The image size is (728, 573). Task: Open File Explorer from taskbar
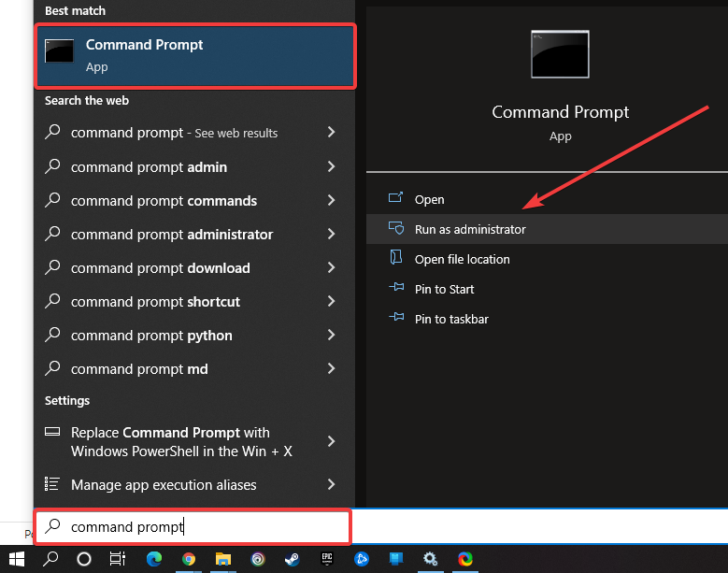pos(223,559)
